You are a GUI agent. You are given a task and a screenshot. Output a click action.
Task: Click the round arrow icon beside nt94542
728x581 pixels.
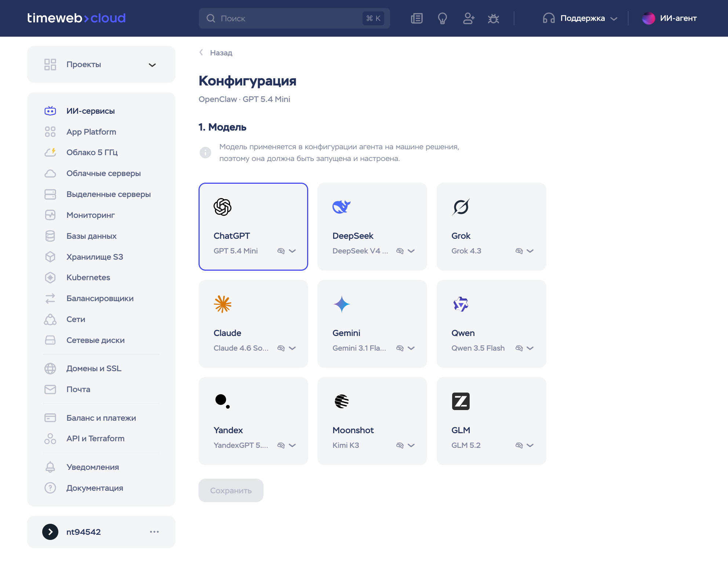(x=50, y=532)
